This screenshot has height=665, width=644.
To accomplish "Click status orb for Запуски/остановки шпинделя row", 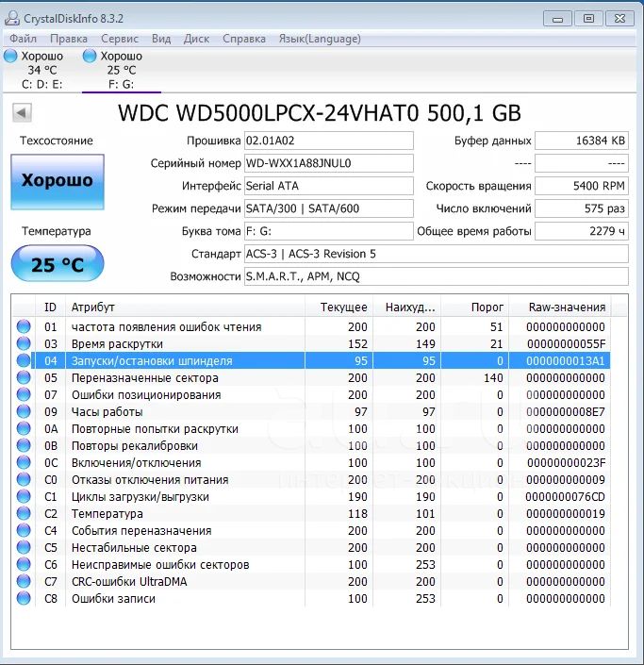I will pos(24,360).
